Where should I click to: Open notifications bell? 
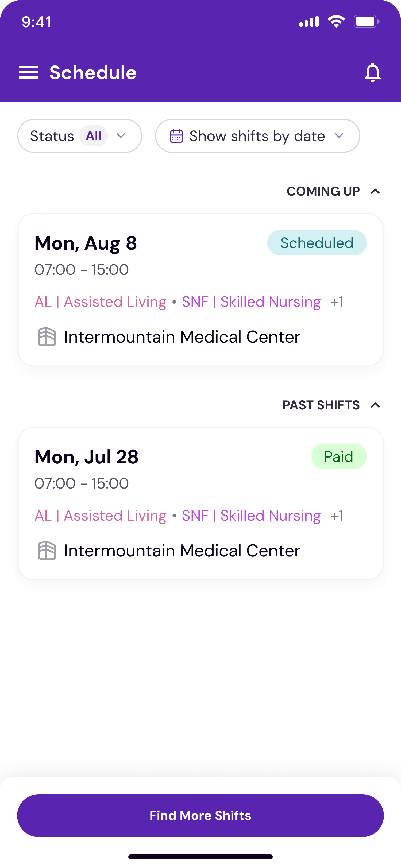click(372, 72)
